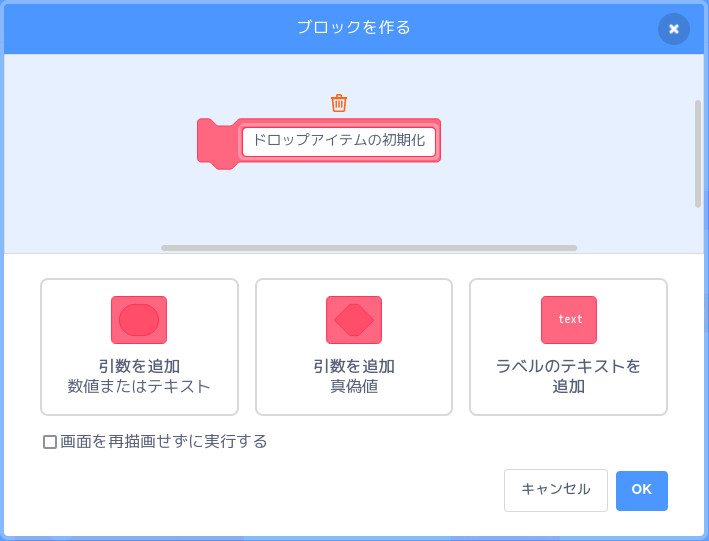Click the キャンセル button
Screen dimensions: 709x541
(556, 490)
